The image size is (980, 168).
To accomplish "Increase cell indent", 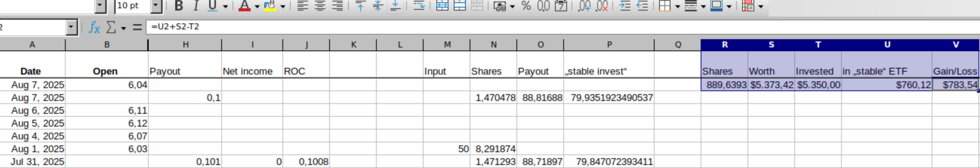I will [625, 6].
